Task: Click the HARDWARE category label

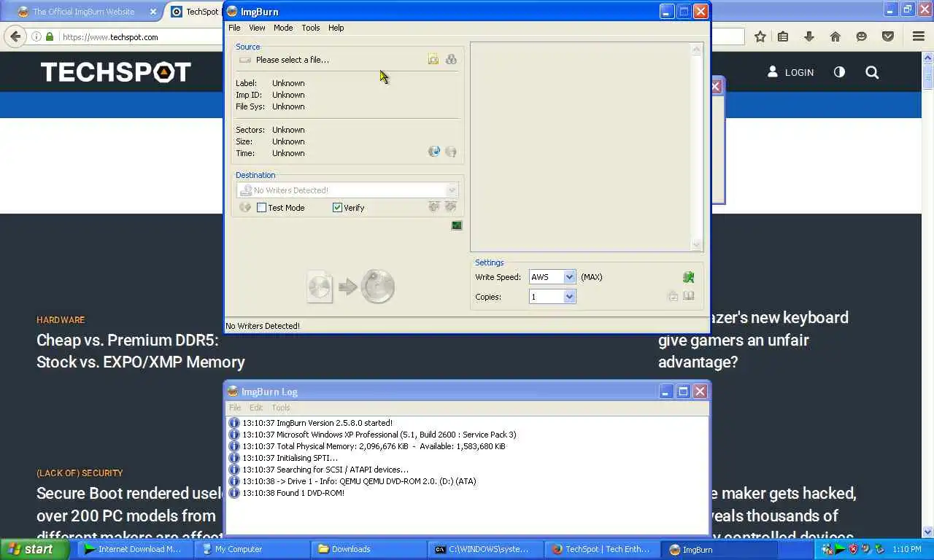Action: point(61,320)
